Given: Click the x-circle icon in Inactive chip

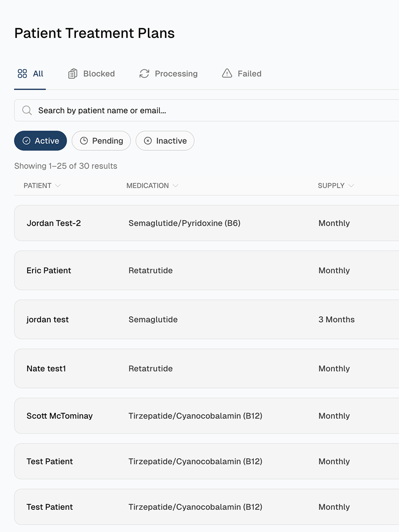Looking at the screenshot, I should (148, 141).
